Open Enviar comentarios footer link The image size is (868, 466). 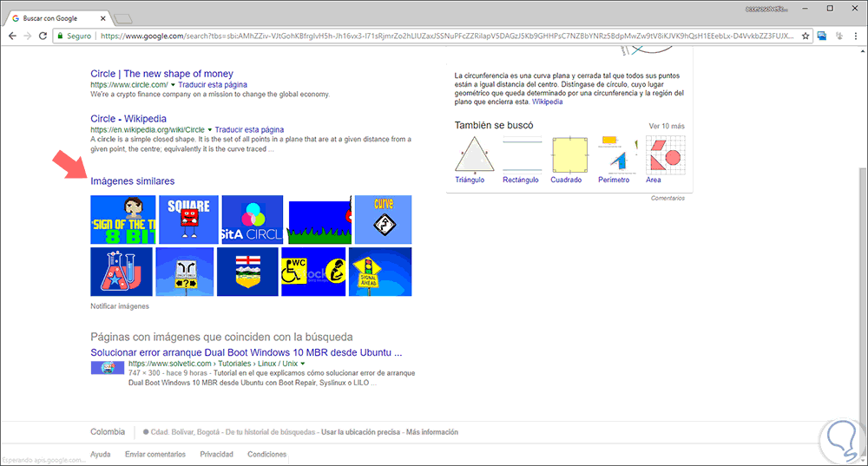tap(155, 455)
